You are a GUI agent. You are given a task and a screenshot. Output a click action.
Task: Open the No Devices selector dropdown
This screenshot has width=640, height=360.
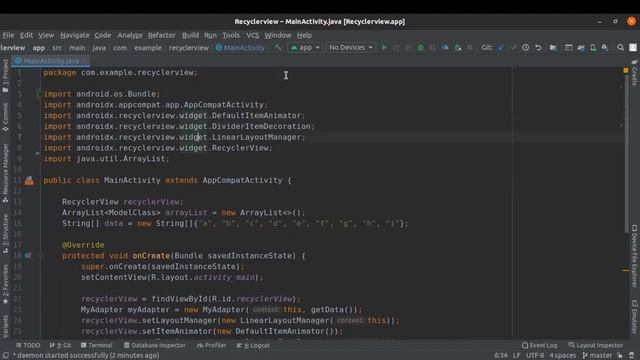(351, 48)
